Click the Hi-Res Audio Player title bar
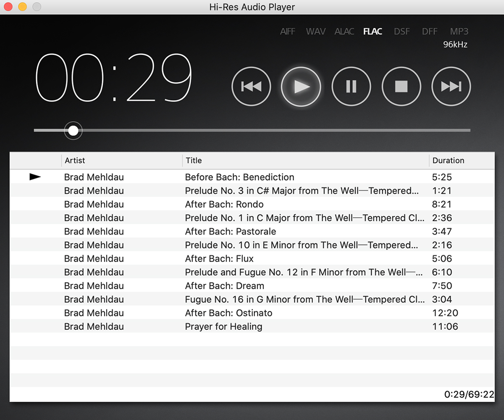 pos(252,7)
